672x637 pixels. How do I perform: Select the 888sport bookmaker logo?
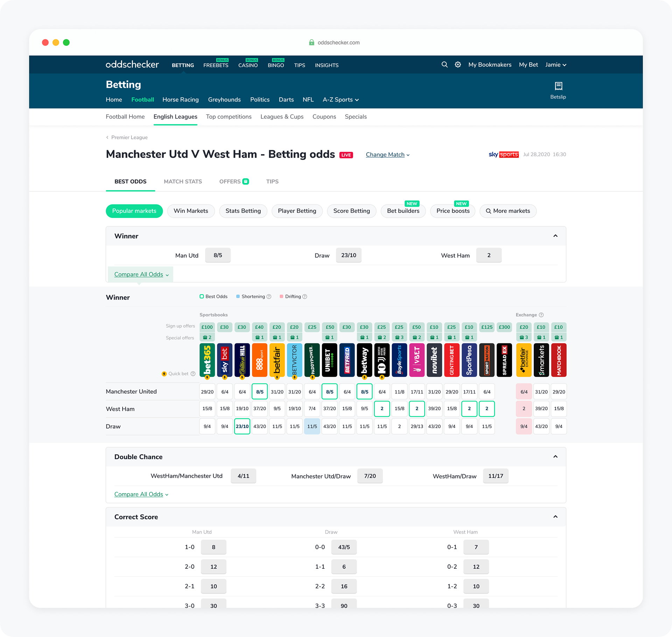tap(260, 360)
